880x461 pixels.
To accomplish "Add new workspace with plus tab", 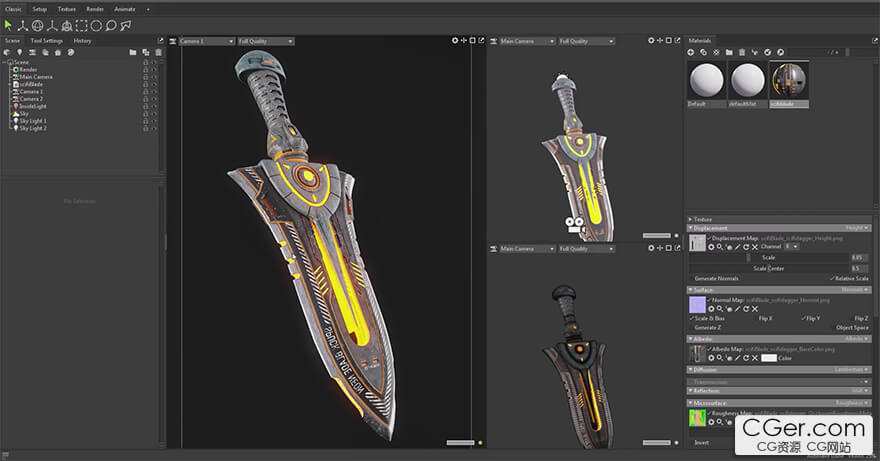I will 148,9.
